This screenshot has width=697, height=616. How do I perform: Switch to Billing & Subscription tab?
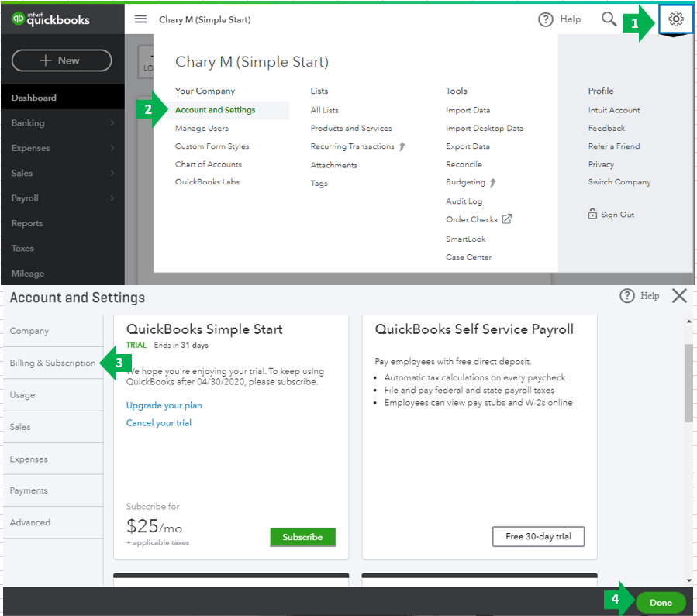(x=53, y=363)
